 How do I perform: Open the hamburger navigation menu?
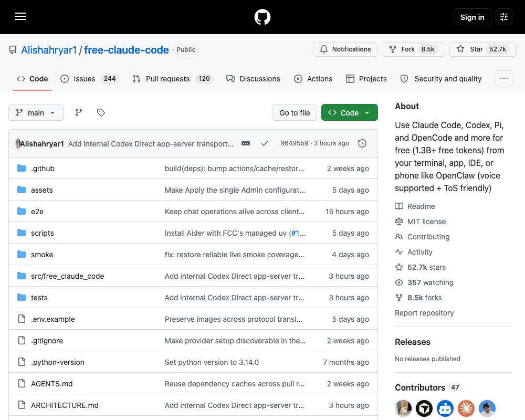[x=20, y=16]
